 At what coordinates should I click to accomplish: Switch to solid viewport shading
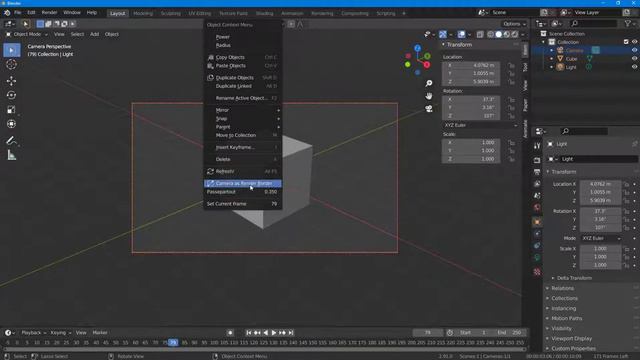coord(498,34)
